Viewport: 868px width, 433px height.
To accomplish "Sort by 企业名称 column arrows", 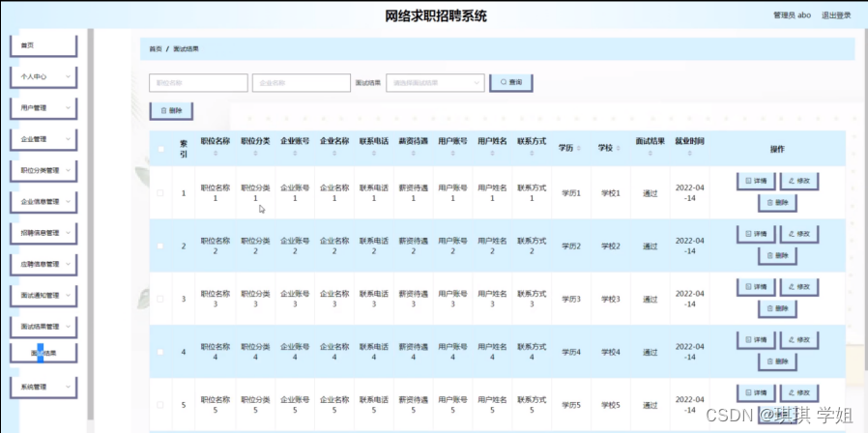I will tap(334, 154).
